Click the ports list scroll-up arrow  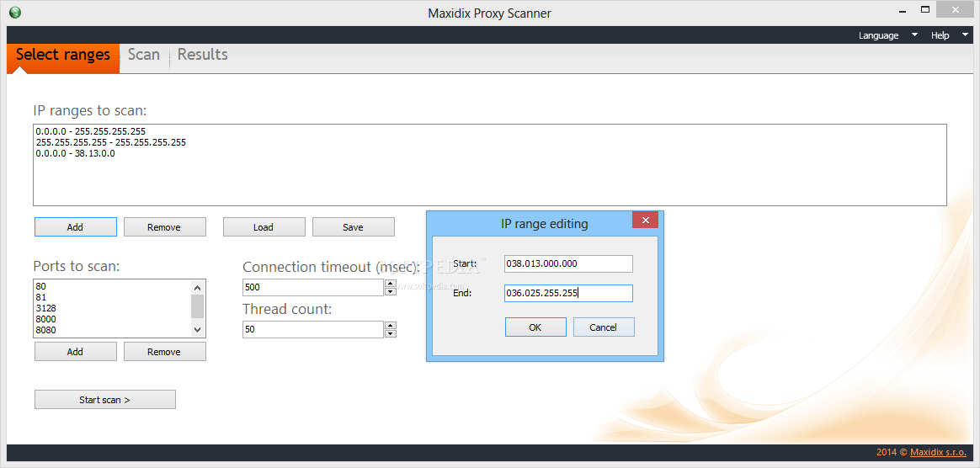point(198,287)
